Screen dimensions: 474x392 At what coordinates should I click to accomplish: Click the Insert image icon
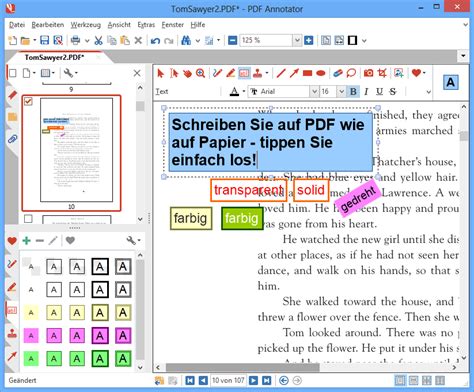(399, 73)
